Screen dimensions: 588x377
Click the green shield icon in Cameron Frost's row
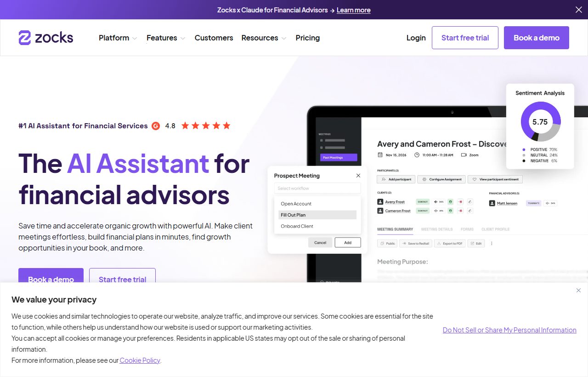click(x=451, y=211)
